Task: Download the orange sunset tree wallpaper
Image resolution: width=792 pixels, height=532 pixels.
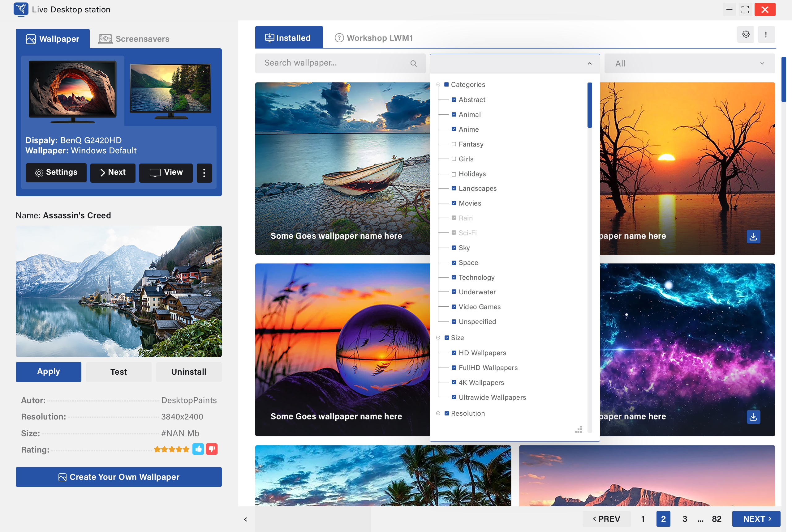Action: coord(753,236)
